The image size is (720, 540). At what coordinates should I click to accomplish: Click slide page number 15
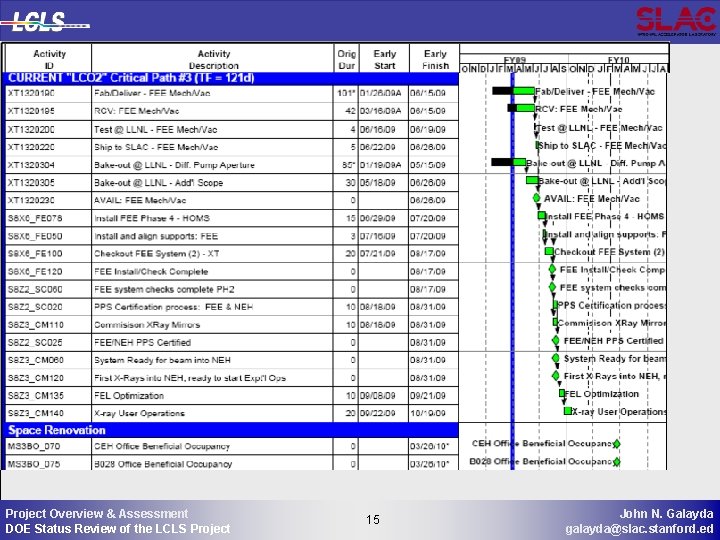(x=373, y=519)
